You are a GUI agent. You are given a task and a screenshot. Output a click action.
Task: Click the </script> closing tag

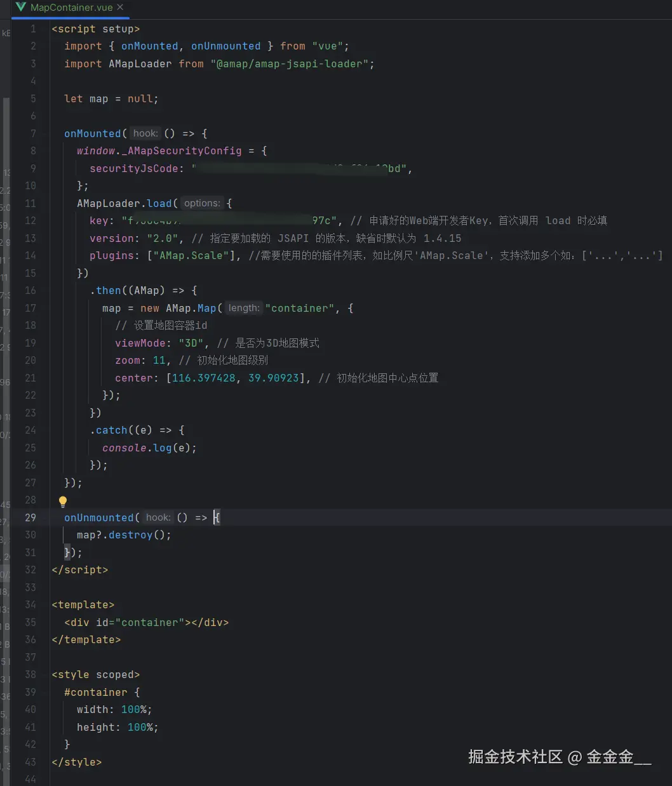tap(80, 570)
